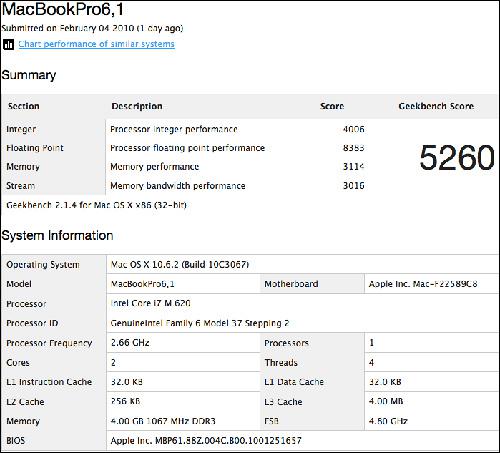Click the 'Geekbench Score' column header

(436, 106)
